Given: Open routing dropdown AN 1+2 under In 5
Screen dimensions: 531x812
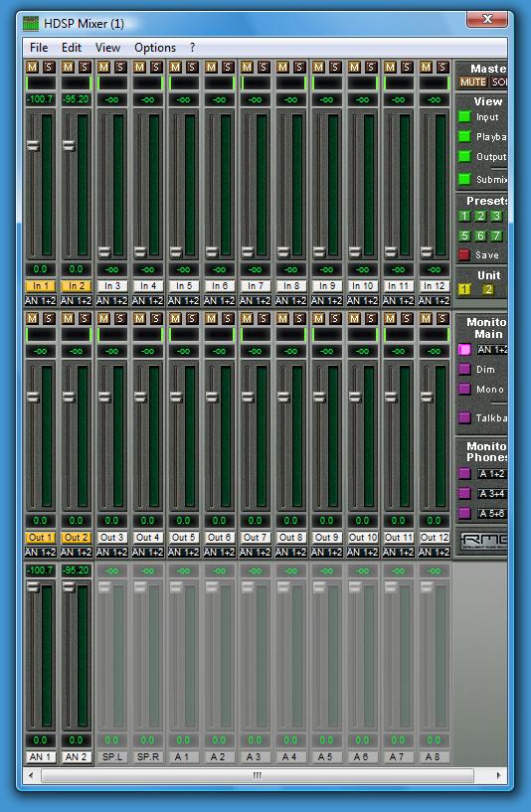Looking at the screenshot, I should coord(183,300).
